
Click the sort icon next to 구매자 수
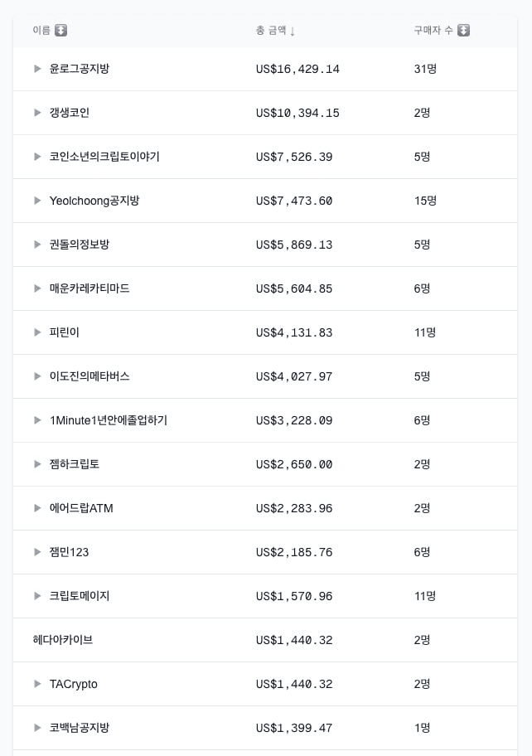point(463,31)
